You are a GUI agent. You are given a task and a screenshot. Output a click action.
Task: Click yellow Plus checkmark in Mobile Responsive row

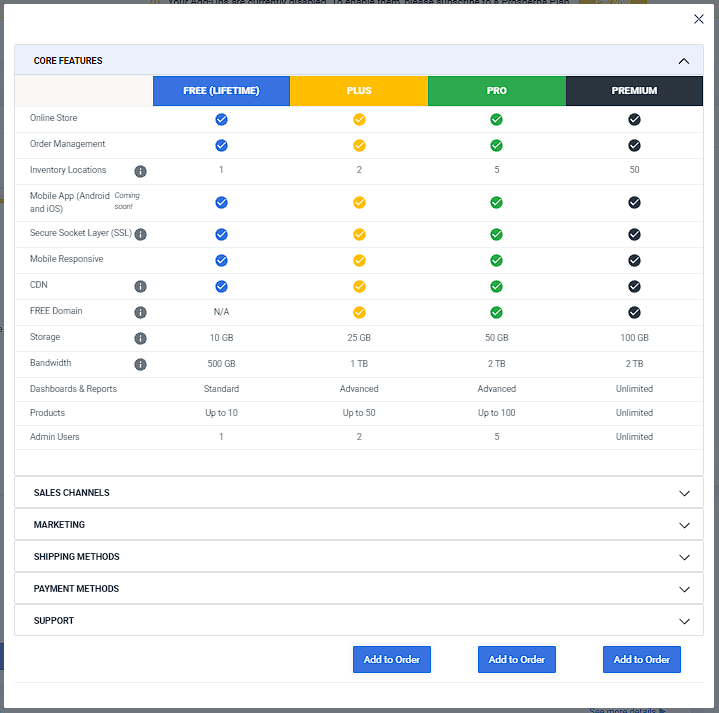tap(359, 261)
